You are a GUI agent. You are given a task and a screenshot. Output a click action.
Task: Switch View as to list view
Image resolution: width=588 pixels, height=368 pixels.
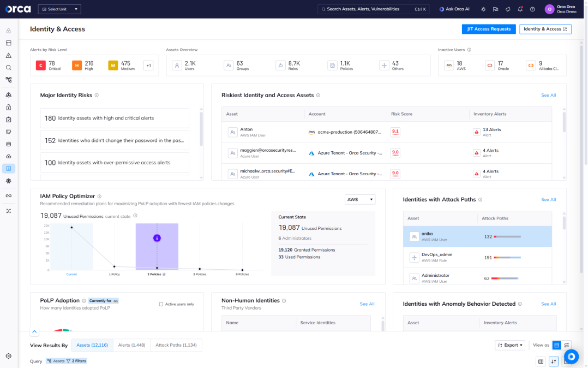tap(557, 345)
